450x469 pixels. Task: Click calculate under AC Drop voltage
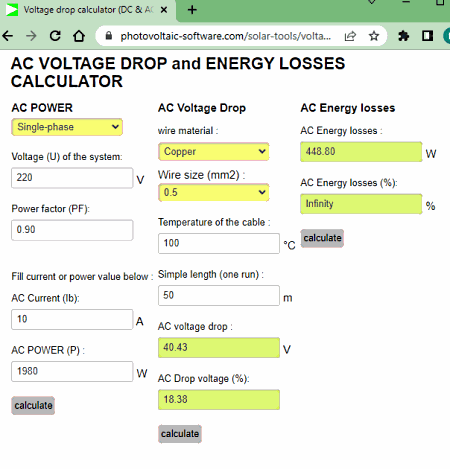(x=180, y=434)
